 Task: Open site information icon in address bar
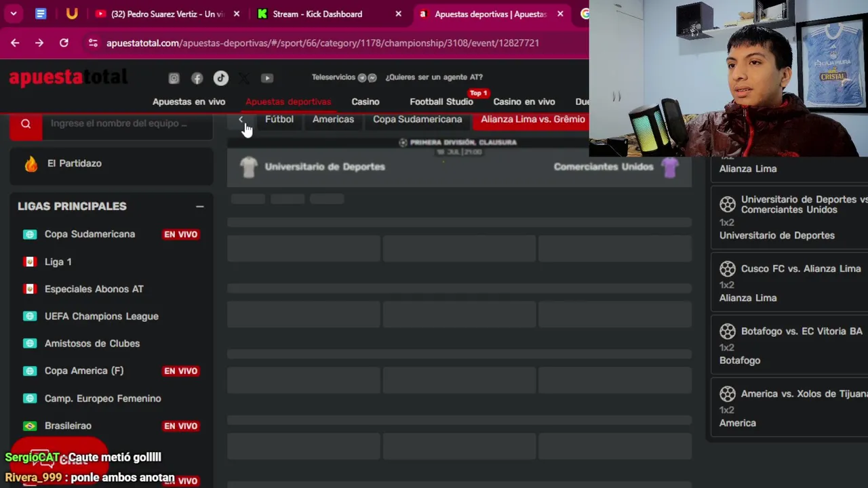pos(93,43)
